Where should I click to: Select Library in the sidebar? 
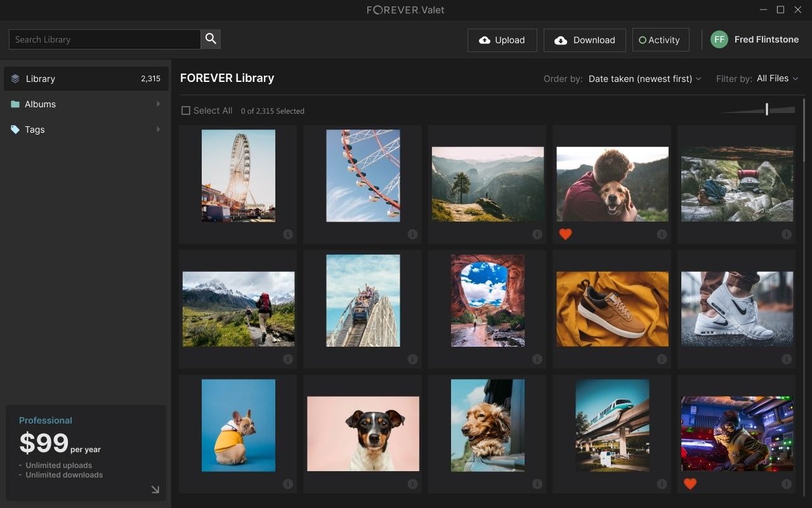[86, 79]
